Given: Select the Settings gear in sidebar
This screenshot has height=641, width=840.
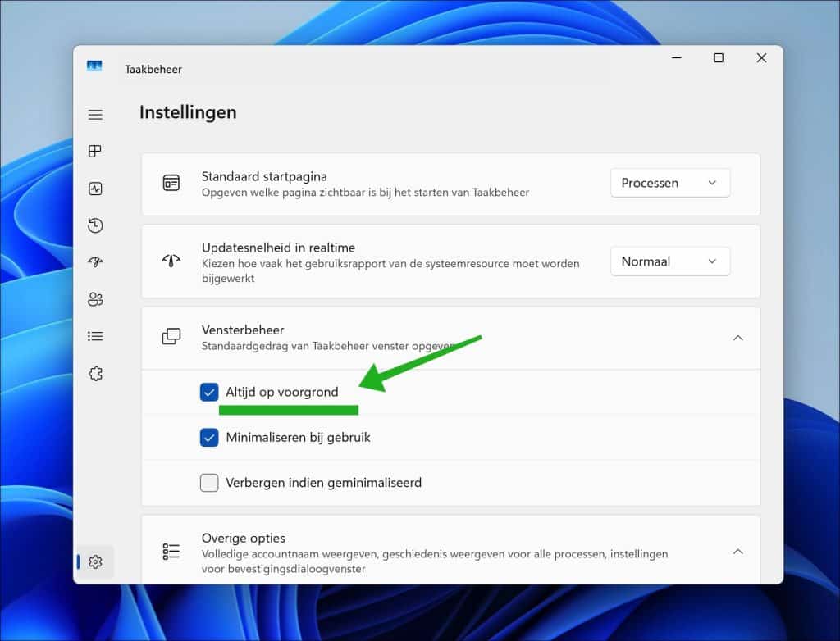Looking at the screenshot, I should click(x=95, y=561).
